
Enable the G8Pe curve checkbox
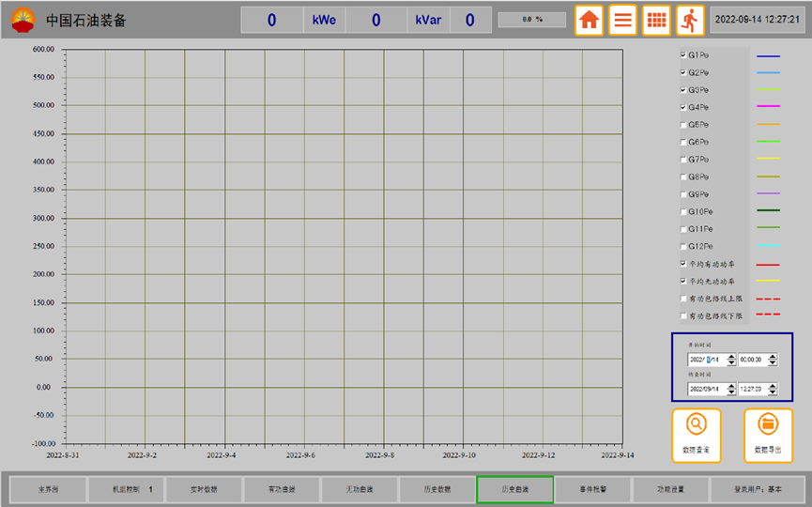tap(683, 177)
